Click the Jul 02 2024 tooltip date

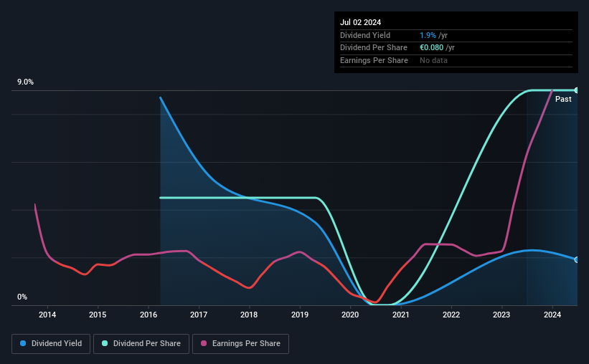(x=361, y=22)
